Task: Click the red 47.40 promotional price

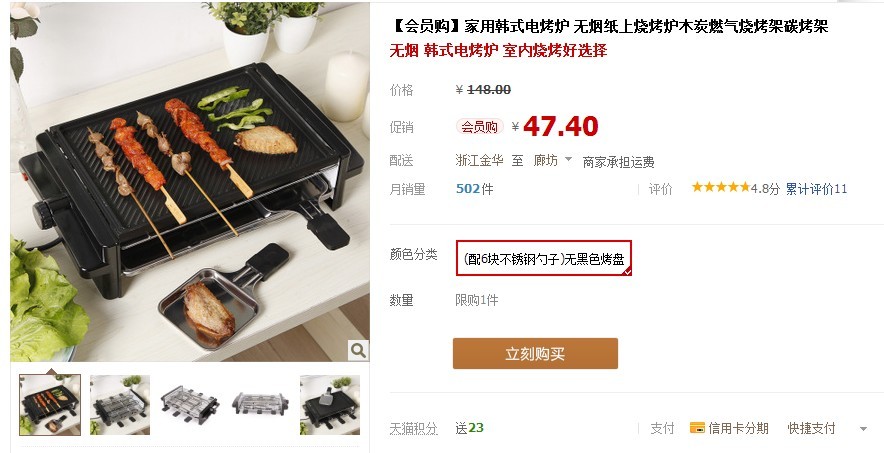Action: click(x=560, y=126)
